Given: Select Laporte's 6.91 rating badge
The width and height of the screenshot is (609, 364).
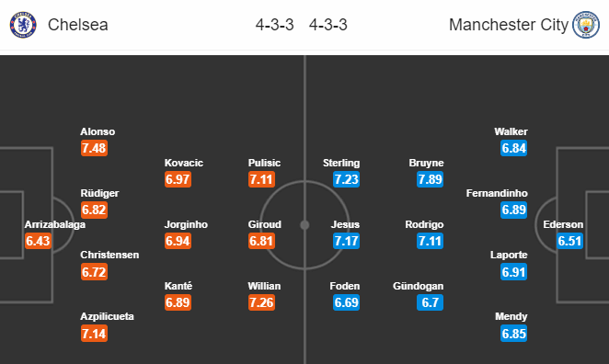Looking at the screenshot, I should point(514,272).
